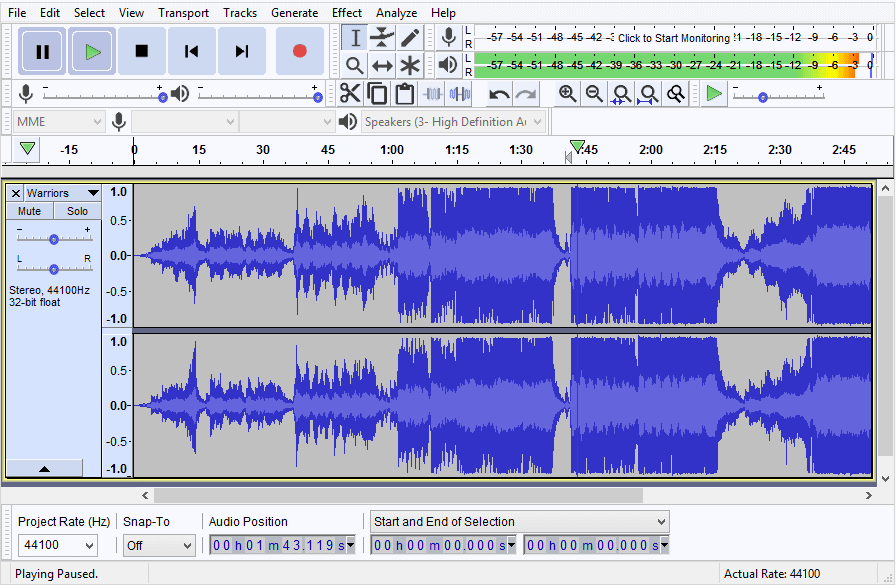Toggle the Pause button
Screen dimensions: 896x585
(42, 51)
